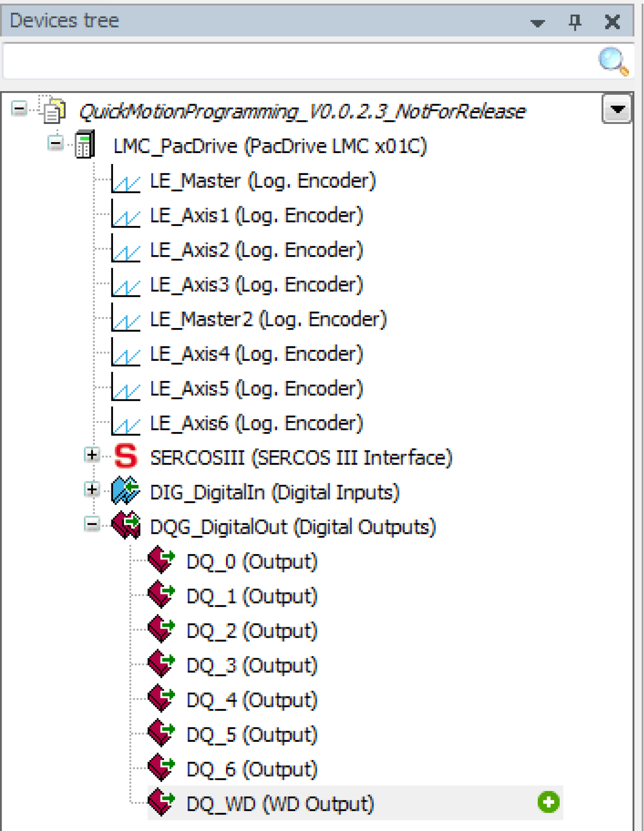The image size is (644, 831).
Task: Click the DQ_2 output icon
Action: (161, 629)
